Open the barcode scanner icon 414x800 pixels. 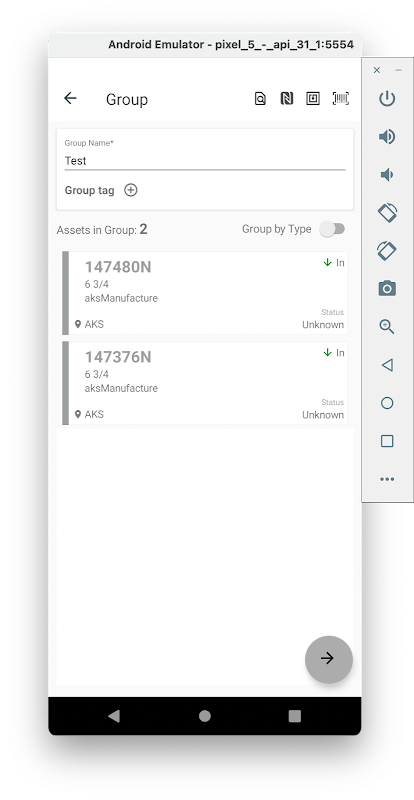click(340, 98)
